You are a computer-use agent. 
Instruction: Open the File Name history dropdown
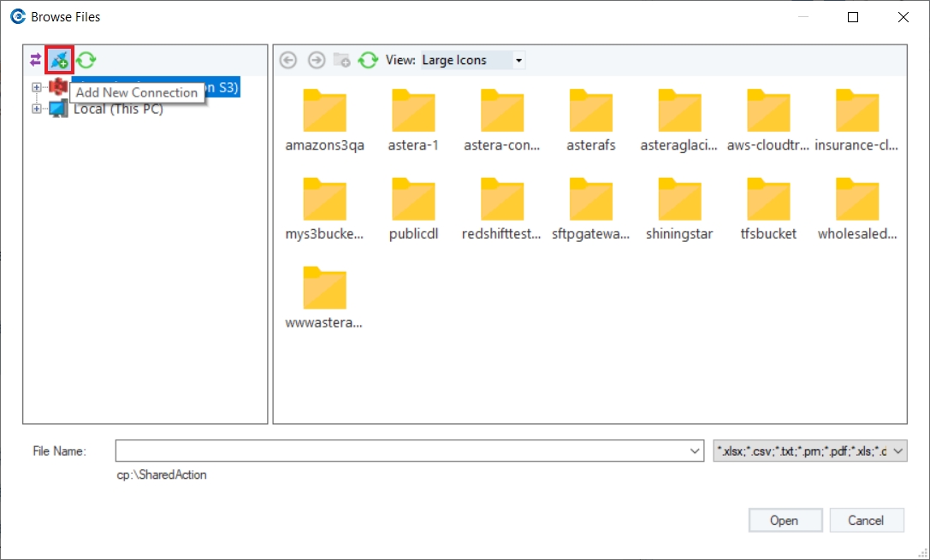click(x=695, y=451)
